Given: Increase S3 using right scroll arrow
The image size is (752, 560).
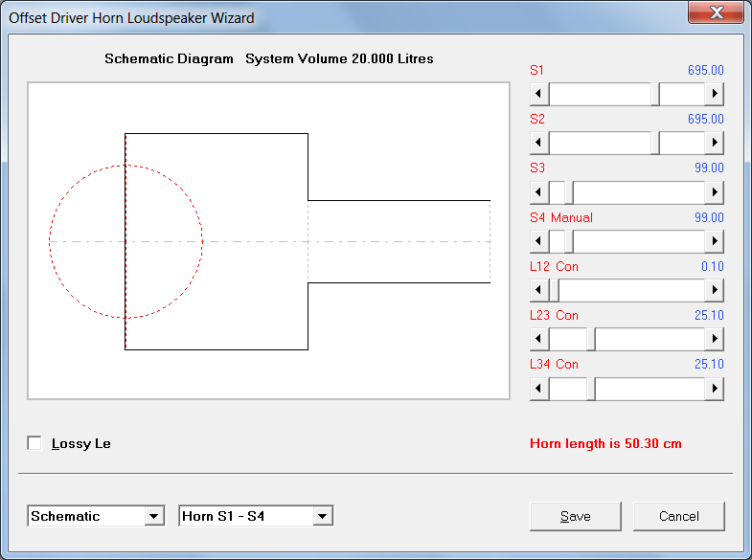Looking at the screenshot, I should 714,192.
